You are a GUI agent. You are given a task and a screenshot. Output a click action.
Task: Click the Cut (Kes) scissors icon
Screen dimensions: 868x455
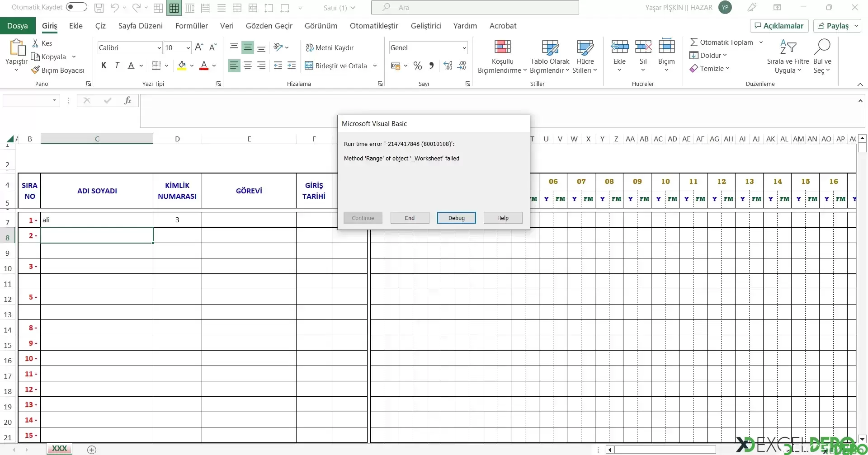(x=35, y=43)
